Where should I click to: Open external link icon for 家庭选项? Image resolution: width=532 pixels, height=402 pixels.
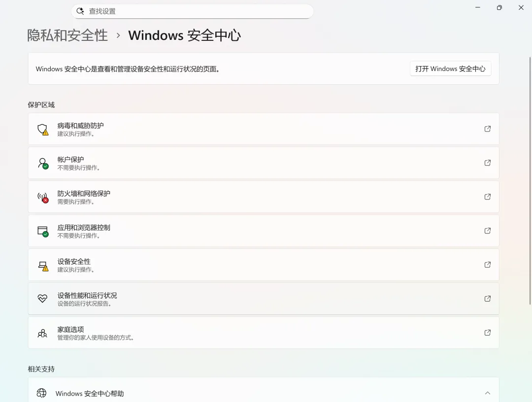point(488,333)
